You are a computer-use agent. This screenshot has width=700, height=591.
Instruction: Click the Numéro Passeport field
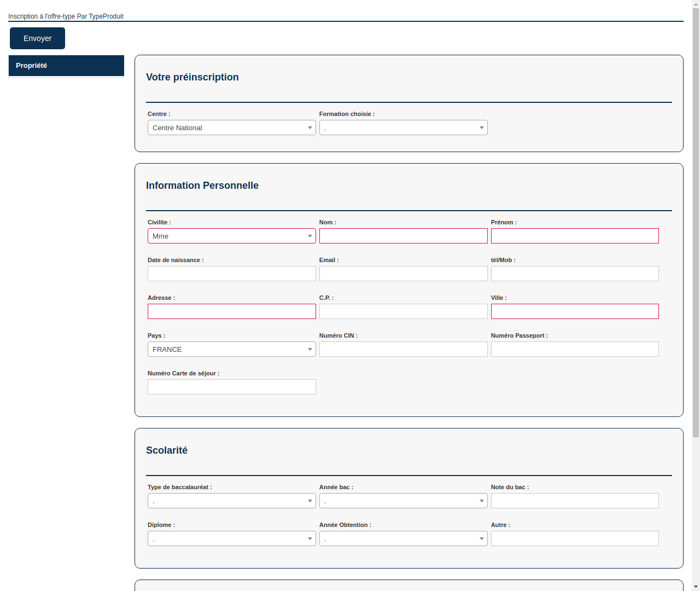click(575, 349)
